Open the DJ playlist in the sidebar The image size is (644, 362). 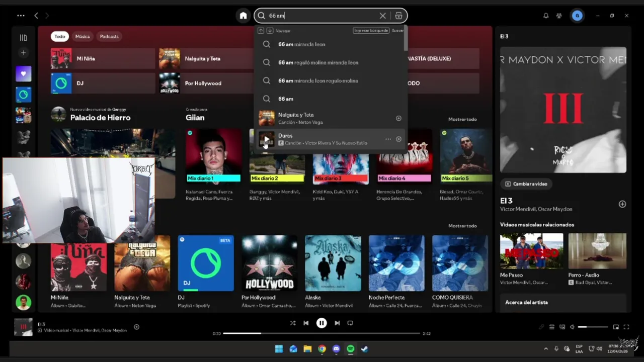pos(23,95)
